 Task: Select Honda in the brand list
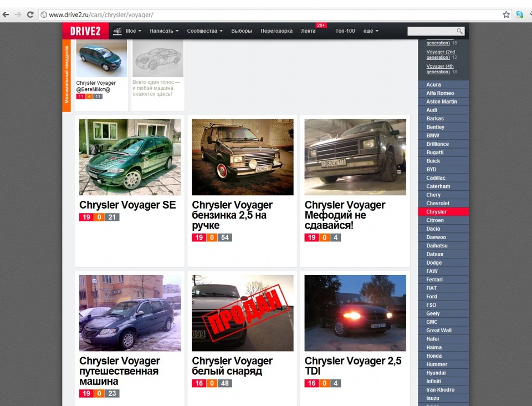point(443,356)
